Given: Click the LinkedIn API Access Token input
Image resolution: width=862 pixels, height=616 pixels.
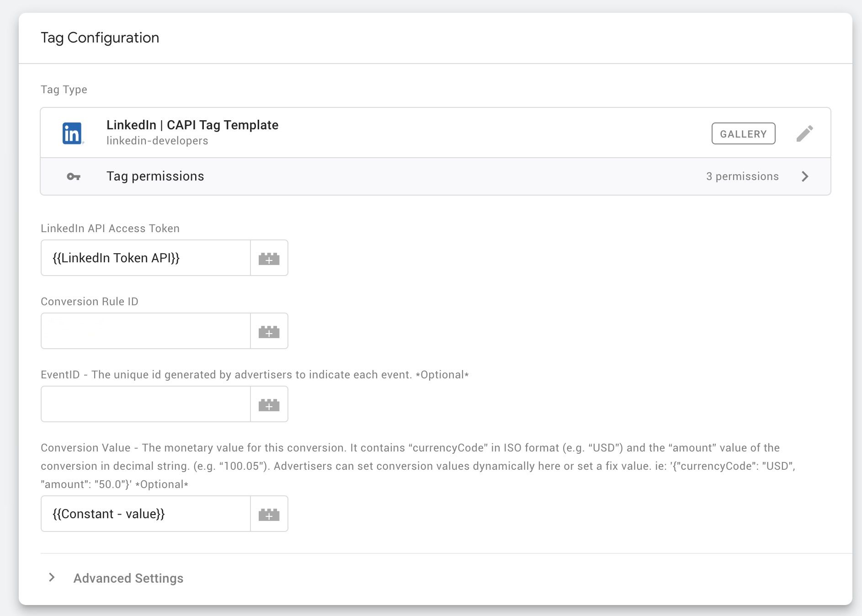Looking at the screenshot, I should (146, 258).
